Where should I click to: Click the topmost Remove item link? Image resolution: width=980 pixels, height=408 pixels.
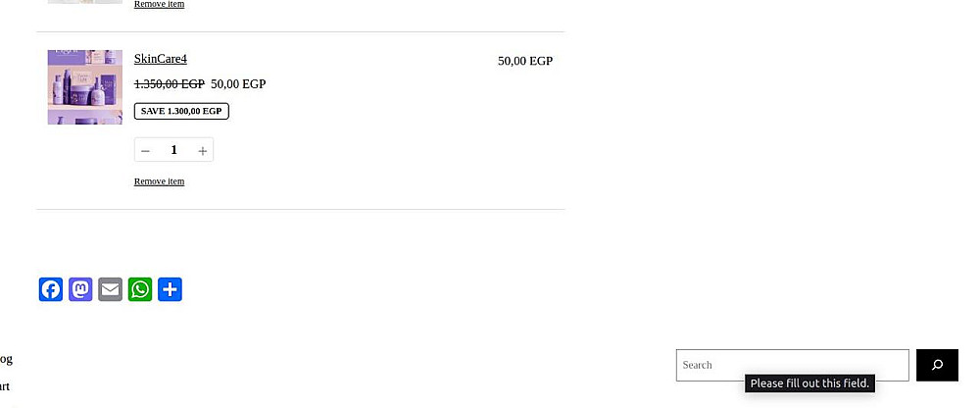click(x=159, y=4)
